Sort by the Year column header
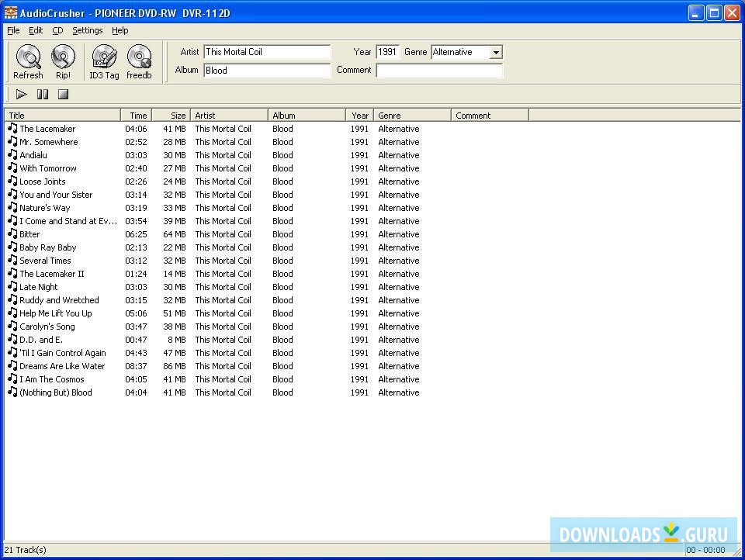Screen dimensions: 745x560 click(x=359, y=115)
